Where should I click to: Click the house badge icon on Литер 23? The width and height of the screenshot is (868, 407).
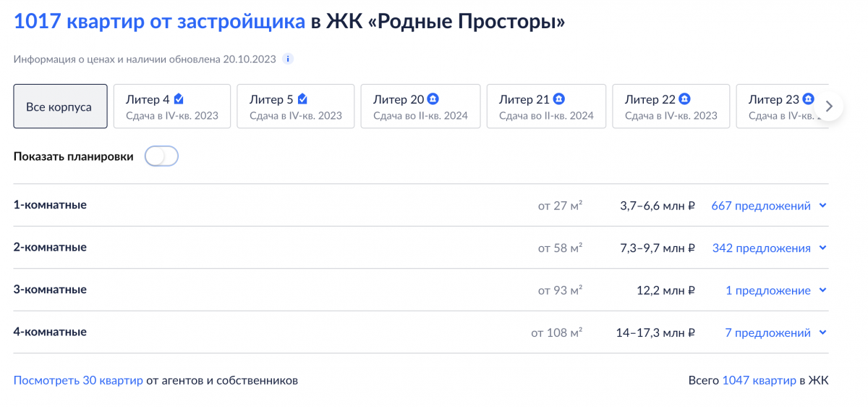pos(808,99)
